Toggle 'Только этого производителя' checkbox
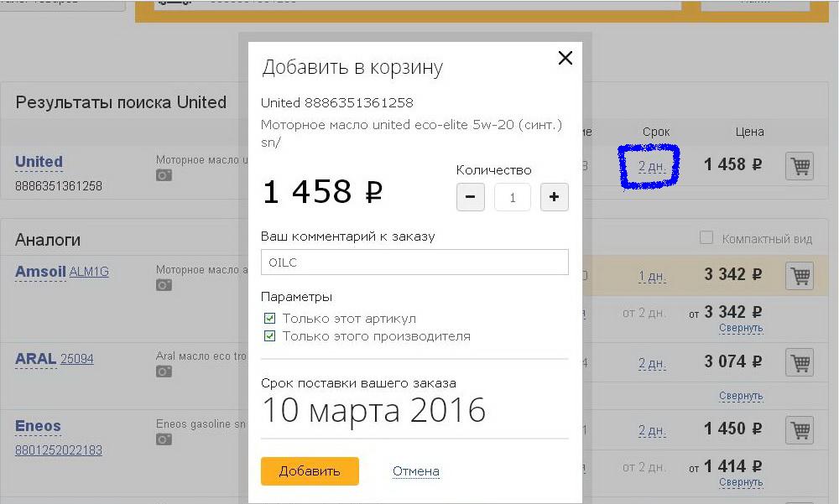Viewport: 839px width, 504px height. 269,336
